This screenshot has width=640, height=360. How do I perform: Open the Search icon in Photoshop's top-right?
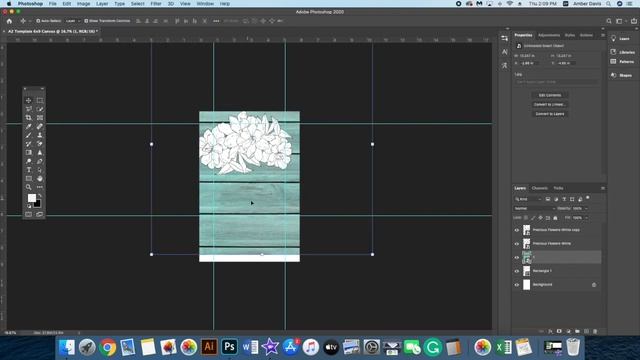[x=609, y=21]
